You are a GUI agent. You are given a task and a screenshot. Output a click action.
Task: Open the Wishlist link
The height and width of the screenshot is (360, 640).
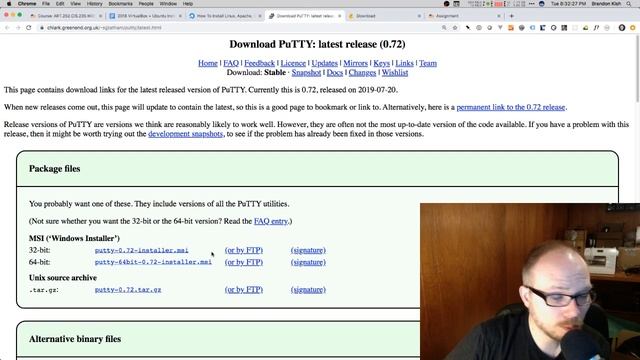[395, 73]
